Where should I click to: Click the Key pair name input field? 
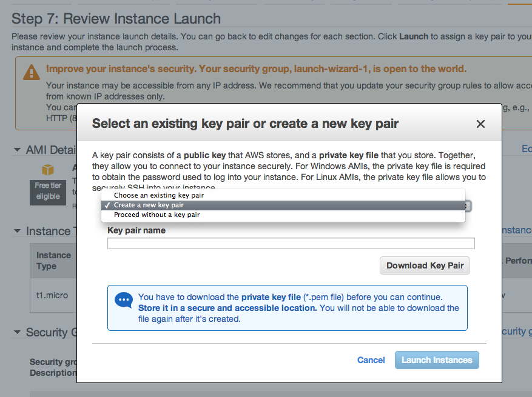(291, 244)
